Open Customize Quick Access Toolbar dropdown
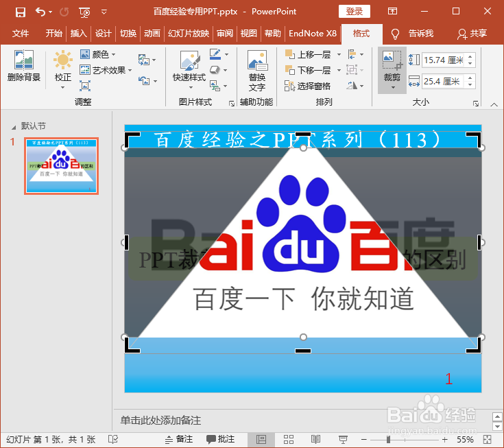The image size is (504, 448). click(x=104, y=12)
